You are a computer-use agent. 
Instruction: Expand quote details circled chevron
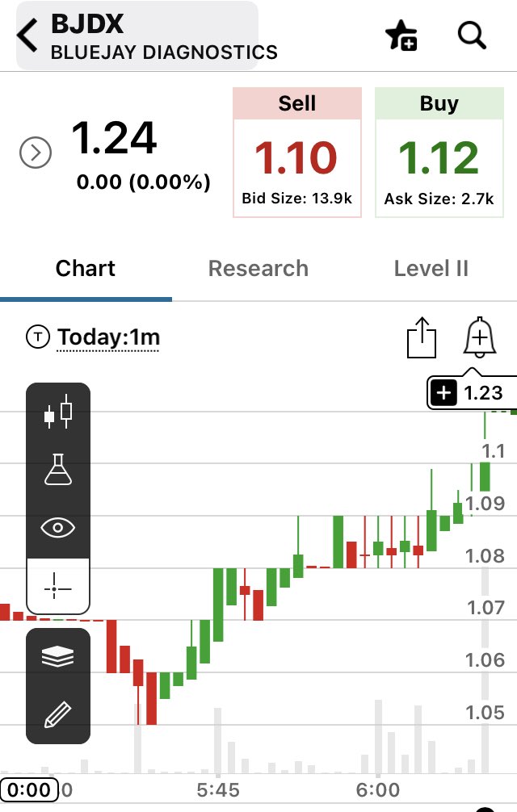36,153
